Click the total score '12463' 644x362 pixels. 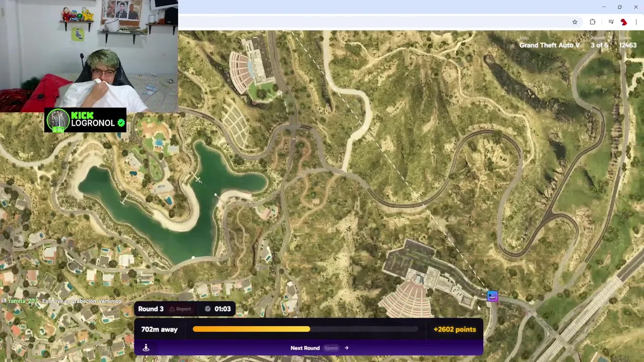pyautogui.click(x=628, y=45)
